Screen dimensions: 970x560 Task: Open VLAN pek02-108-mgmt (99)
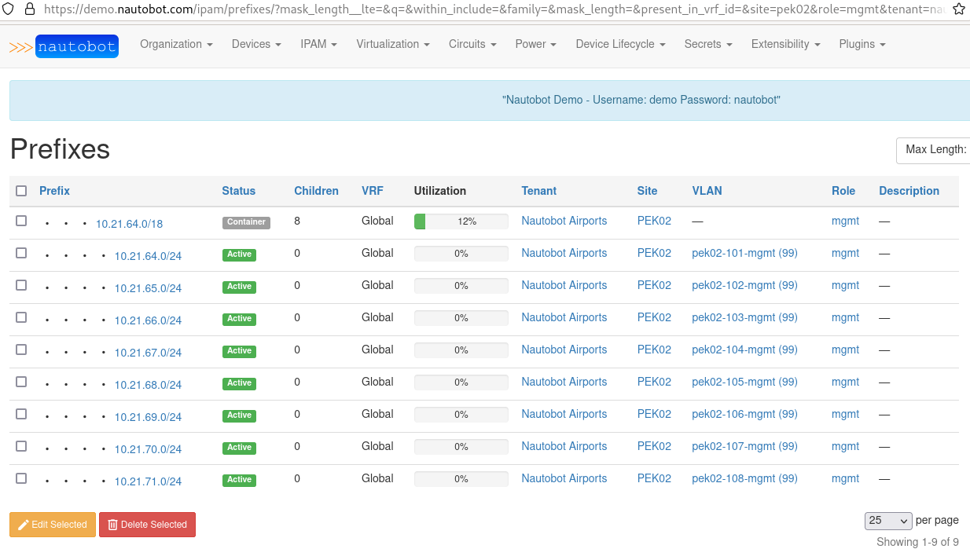click(x=744, y=478)
